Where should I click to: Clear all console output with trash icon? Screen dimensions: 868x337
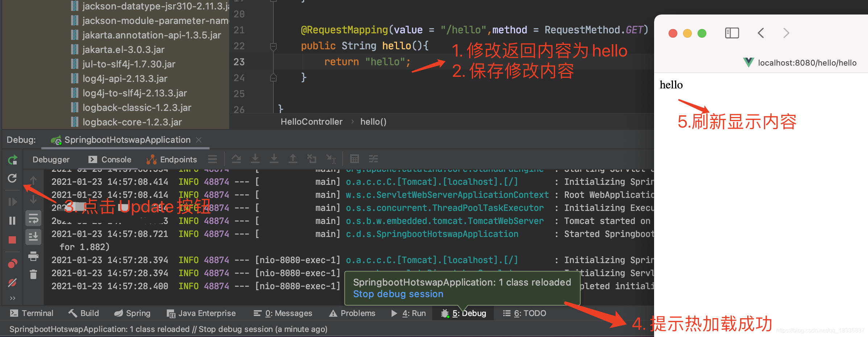(33, 274)
